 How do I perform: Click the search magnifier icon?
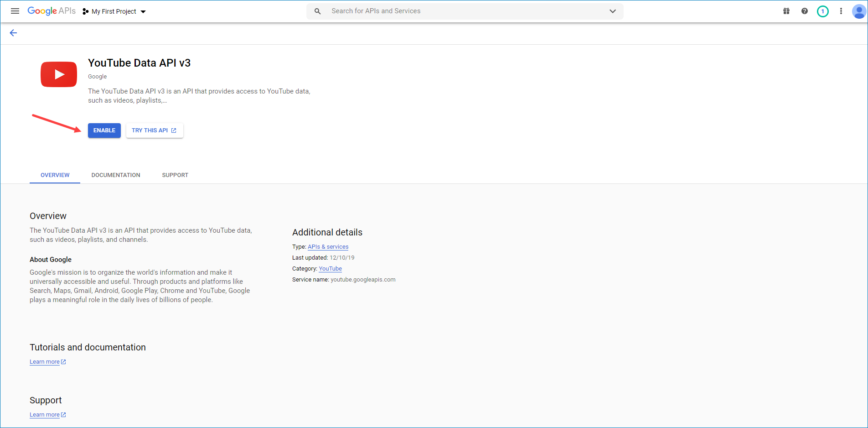pyautogui.click(x=318, y=11)
